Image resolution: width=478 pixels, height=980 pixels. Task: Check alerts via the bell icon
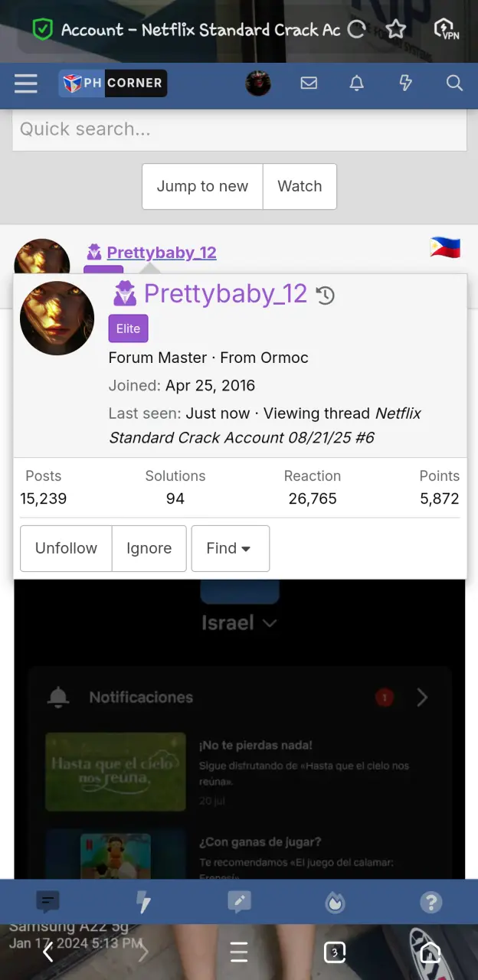coord(356,83)
